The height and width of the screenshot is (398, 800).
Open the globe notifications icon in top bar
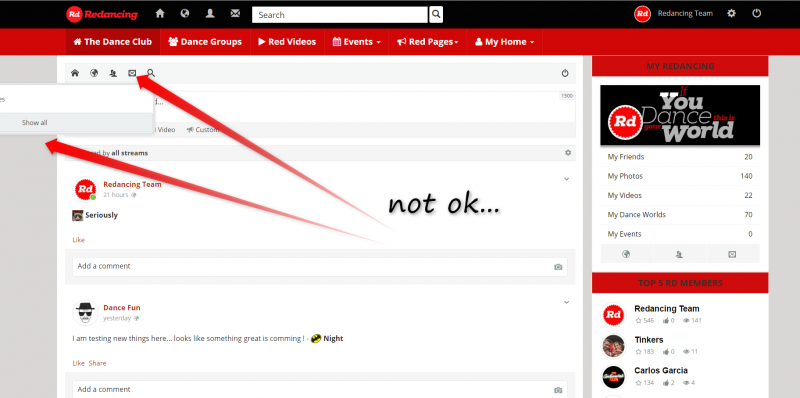click(185, 14)
